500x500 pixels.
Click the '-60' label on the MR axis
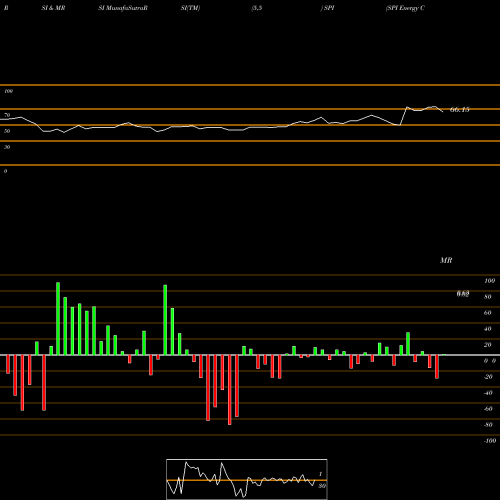click(488, 409)
